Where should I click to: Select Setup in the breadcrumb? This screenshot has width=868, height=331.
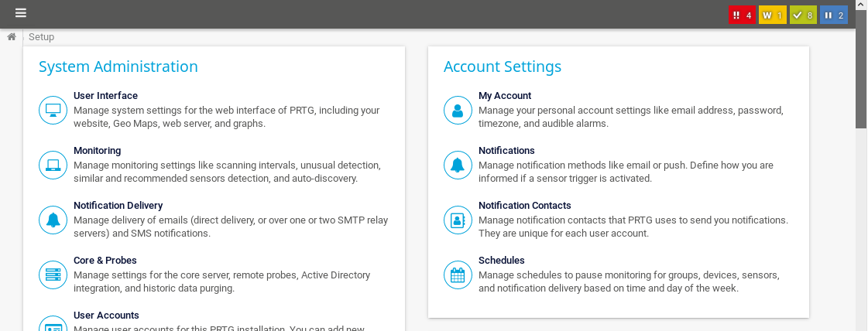pyautogui.click(x=41, y=36)
